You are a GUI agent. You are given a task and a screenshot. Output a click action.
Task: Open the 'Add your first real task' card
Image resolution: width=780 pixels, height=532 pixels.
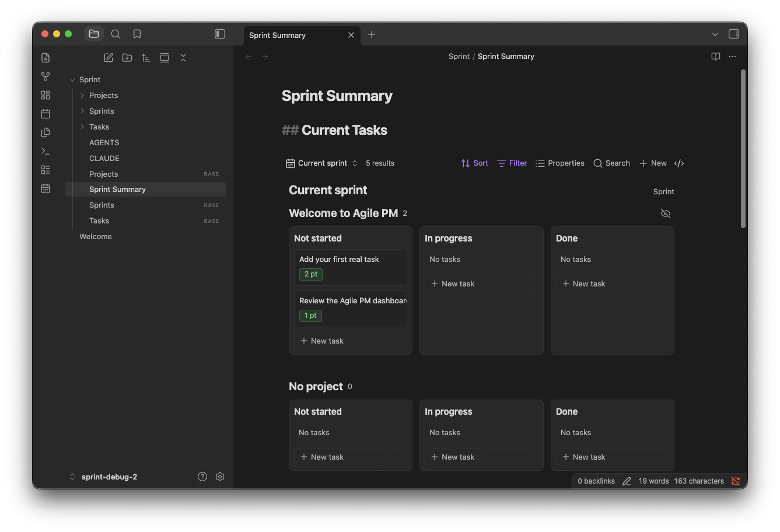click(351, 267)
